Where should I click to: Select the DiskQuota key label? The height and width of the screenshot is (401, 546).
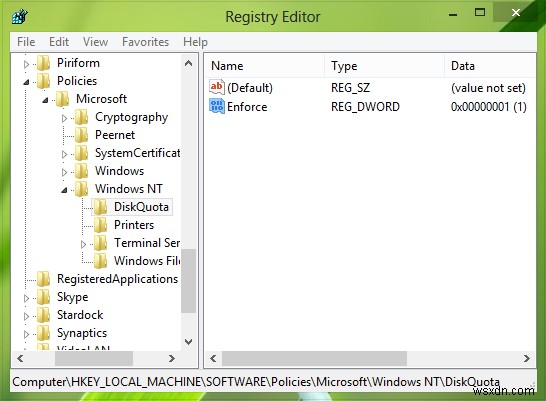[x=141, y=207]
